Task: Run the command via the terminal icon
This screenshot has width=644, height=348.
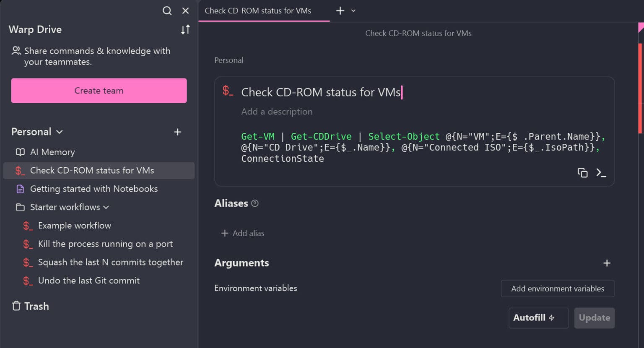Action: [601, 172]
